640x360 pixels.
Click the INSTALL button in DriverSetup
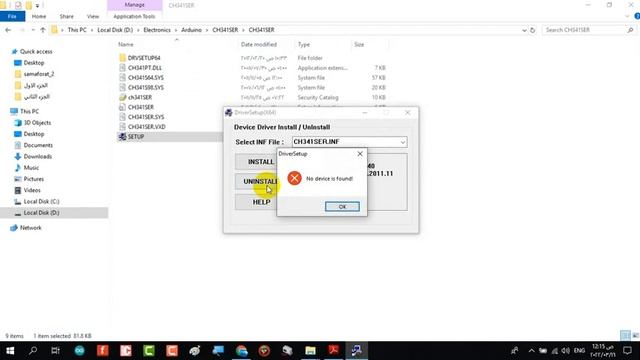coord(256,162)
